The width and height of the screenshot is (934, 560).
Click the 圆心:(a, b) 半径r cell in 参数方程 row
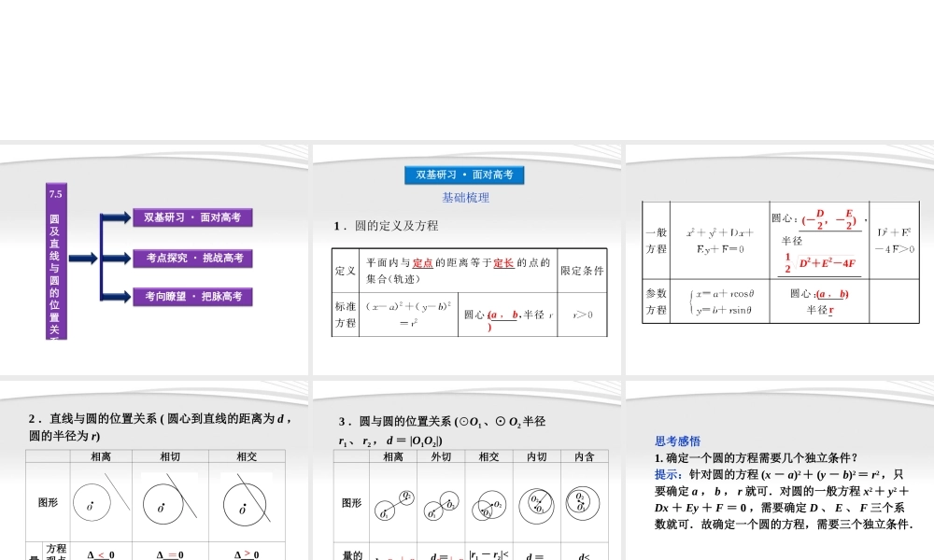(x=819, y=301)
